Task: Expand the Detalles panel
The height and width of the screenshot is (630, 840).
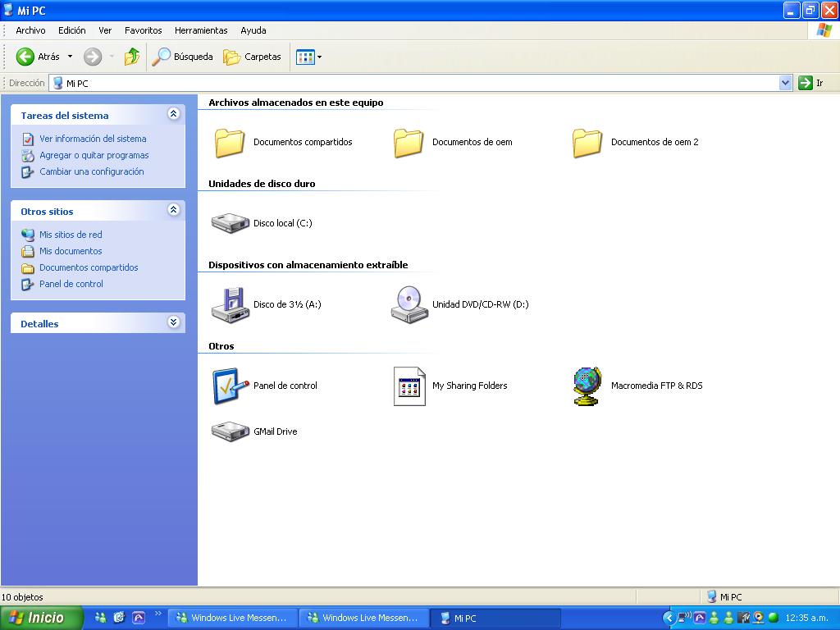Action: (x=173, y=323)
